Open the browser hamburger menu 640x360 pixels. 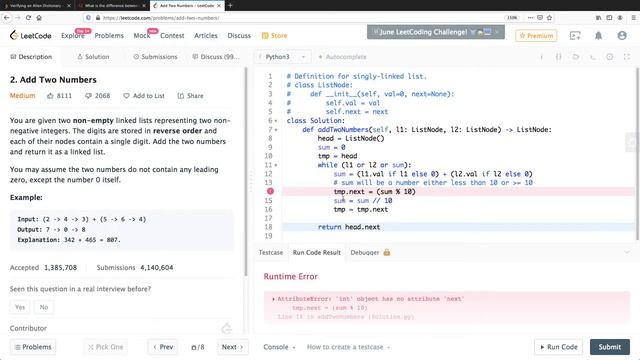pos(633,18)
